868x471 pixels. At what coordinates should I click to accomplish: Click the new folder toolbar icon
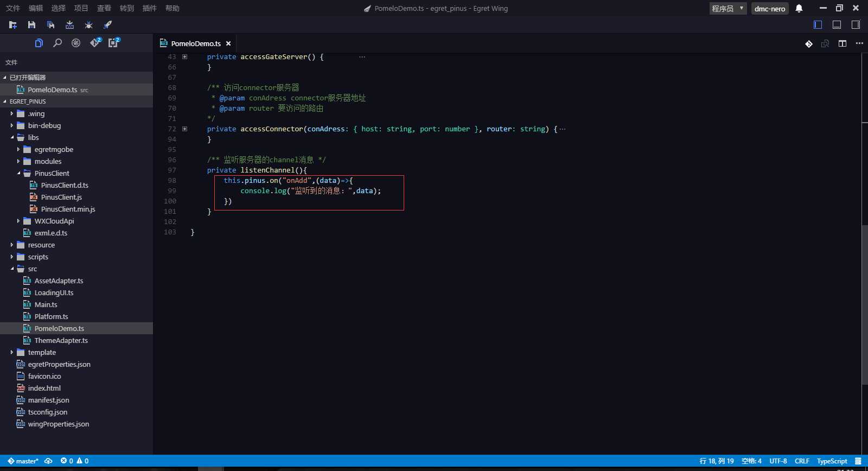tap(13, 25)
